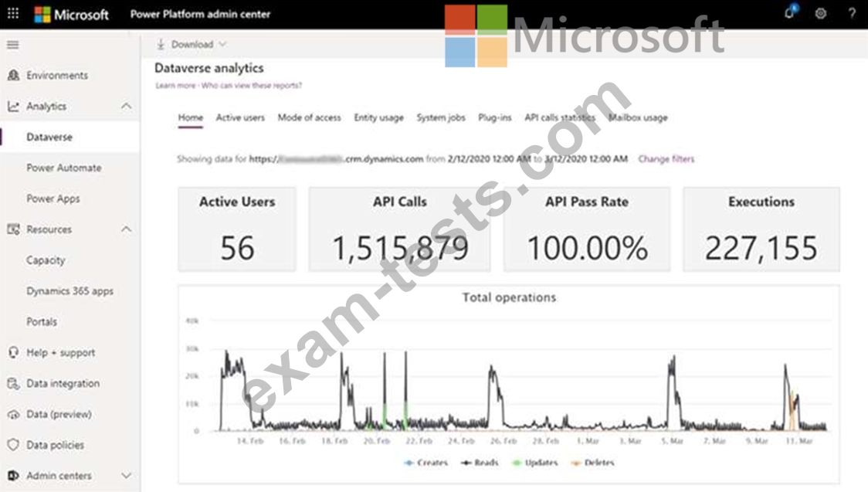The image size is (868, 492).
Task: Click the Help + support headset icon
Action: point(13,352)
